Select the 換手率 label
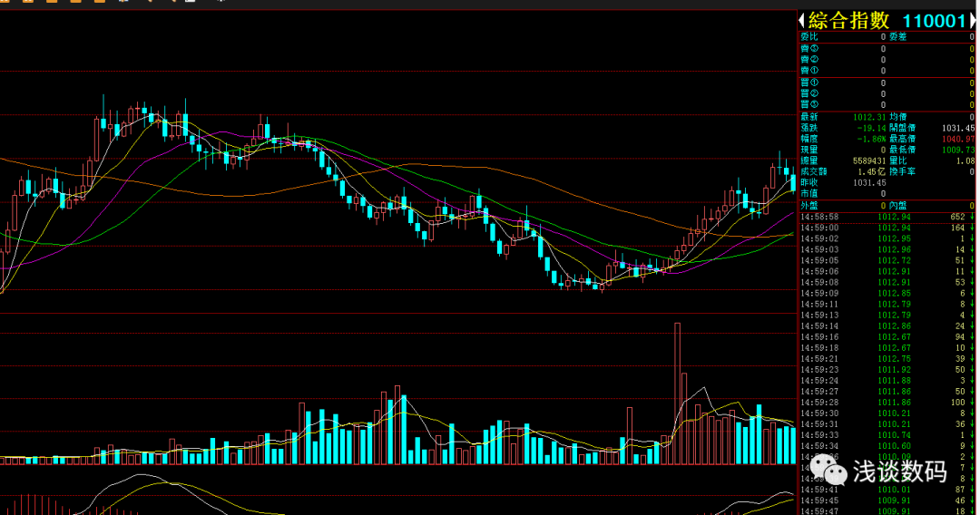Image resolution: width=980 pixels, height=515 pixels. point(903,171)
